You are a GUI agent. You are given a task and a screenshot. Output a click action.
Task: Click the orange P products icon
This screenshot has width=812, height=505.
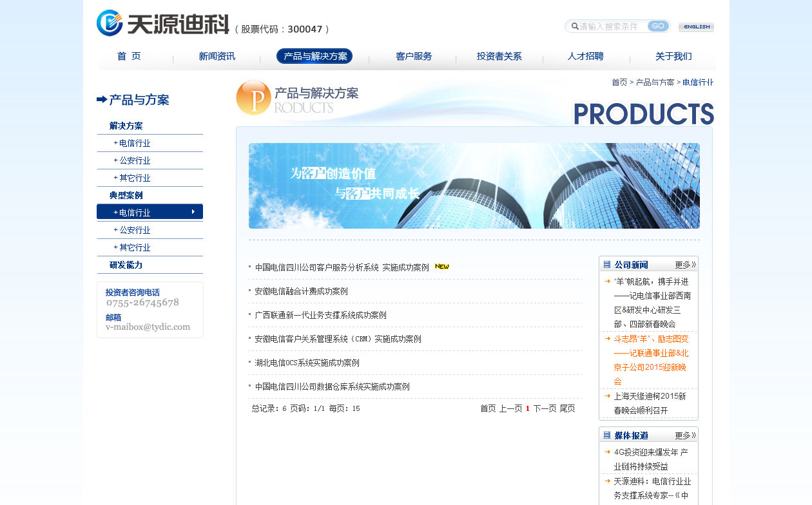tap(254, 98)
